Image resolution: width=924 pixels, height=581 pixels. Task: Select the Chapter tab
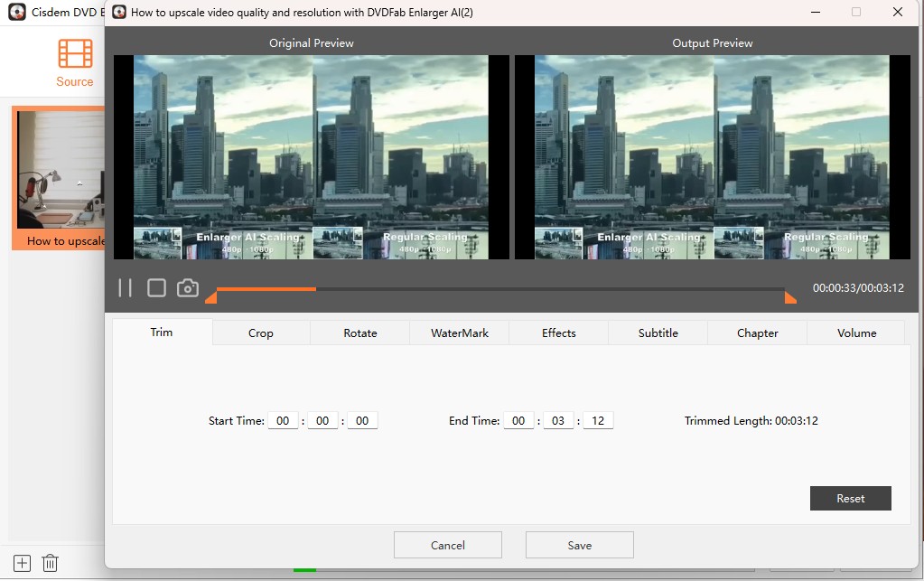click(757, 333)
